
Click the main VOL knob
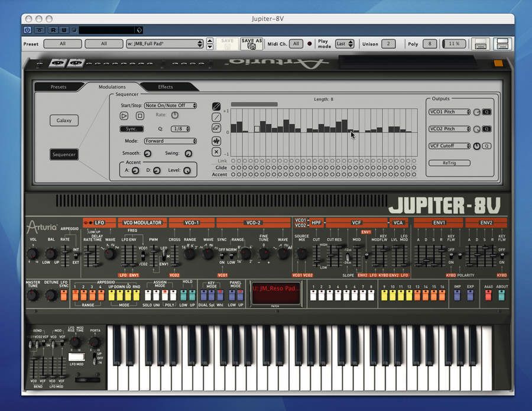tap(33, 254)
